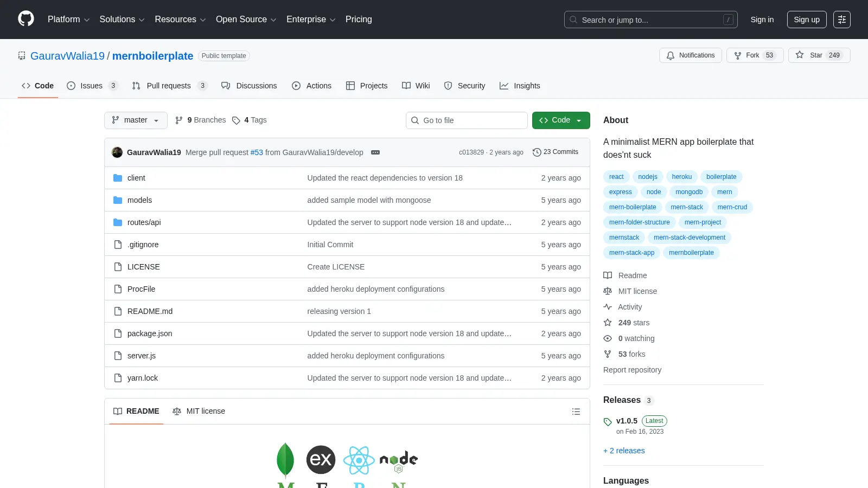Click Report repository link
The width and height of the screenshot is (868, 488).
(632, 370)
